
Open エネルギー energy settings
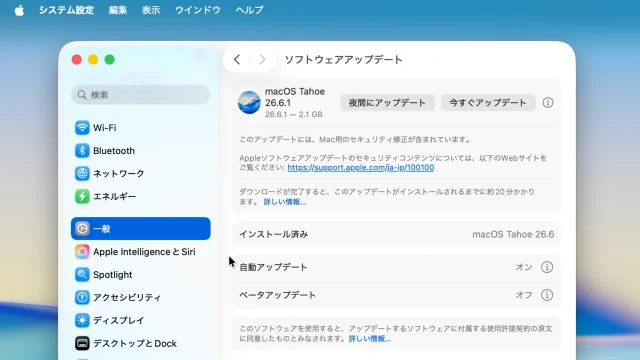tap(140, 196)
